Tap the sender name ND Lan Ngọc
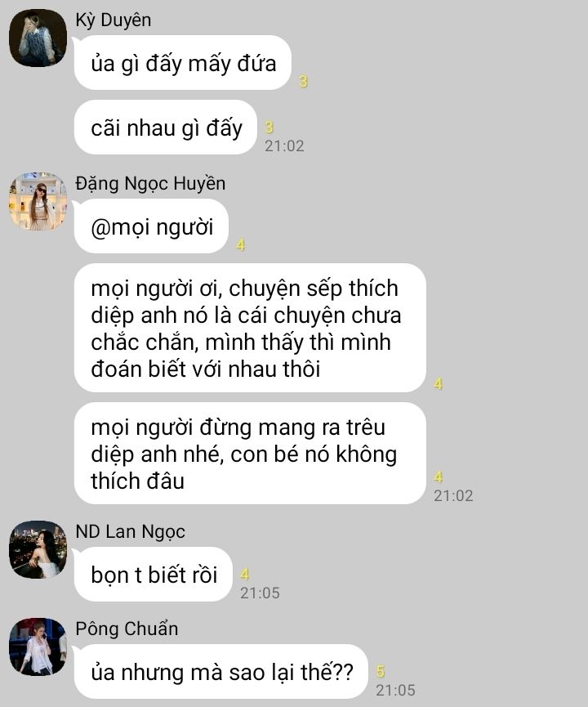 tap(130, 532)
